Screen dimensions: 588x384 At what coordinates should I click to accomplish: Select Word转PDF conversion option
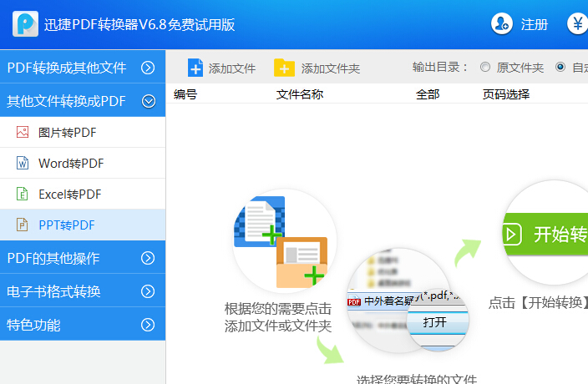(83, 163)
